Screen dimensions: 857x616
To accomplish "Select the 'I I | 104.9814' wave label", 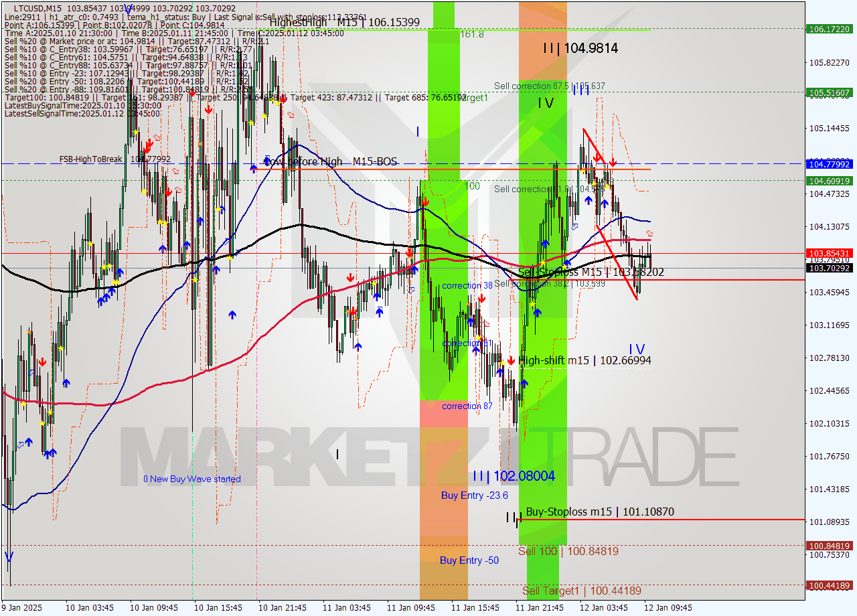I will click(x=580, y=48).
